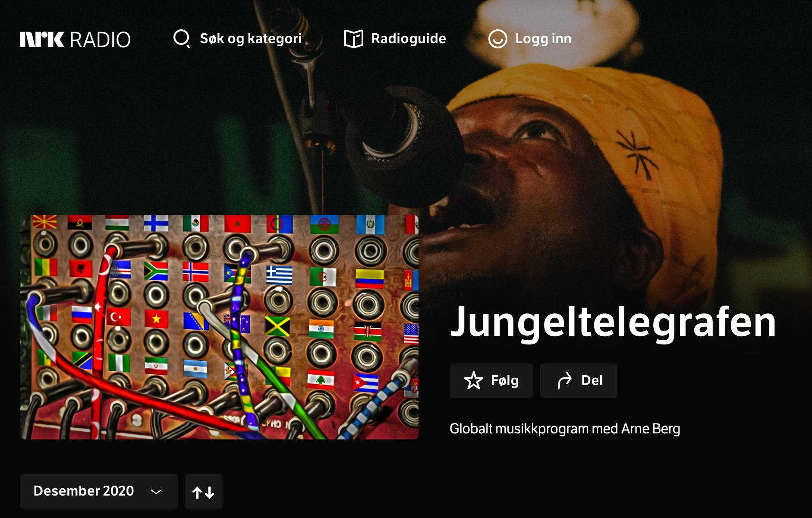Open Søk og kategori menu
The width and height of the screenshot is (812, 518).
coord(237,39)
